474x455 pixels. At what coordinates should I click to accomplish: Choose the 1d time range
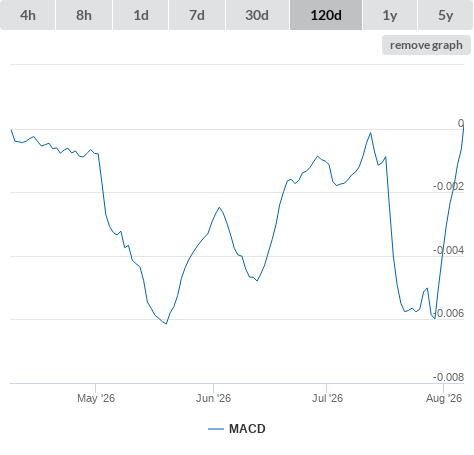click(141, 15)
